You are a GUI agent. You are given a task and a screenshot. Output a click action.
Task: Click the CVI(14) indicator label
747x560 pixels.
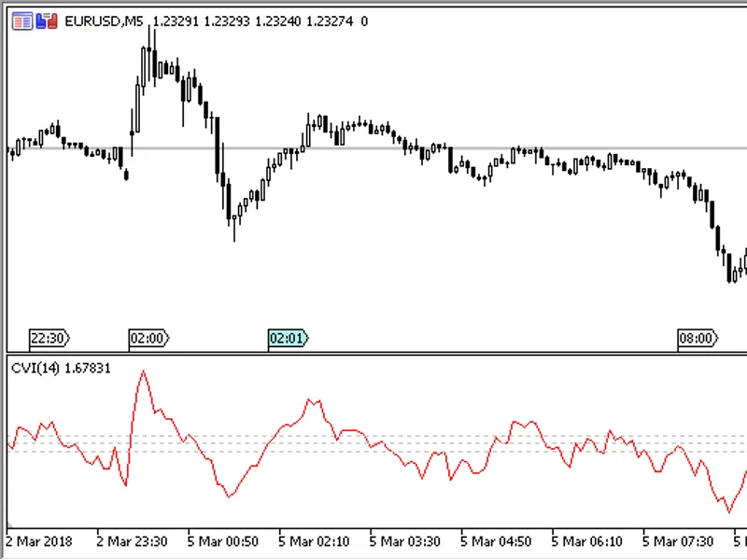coord(35,368)
